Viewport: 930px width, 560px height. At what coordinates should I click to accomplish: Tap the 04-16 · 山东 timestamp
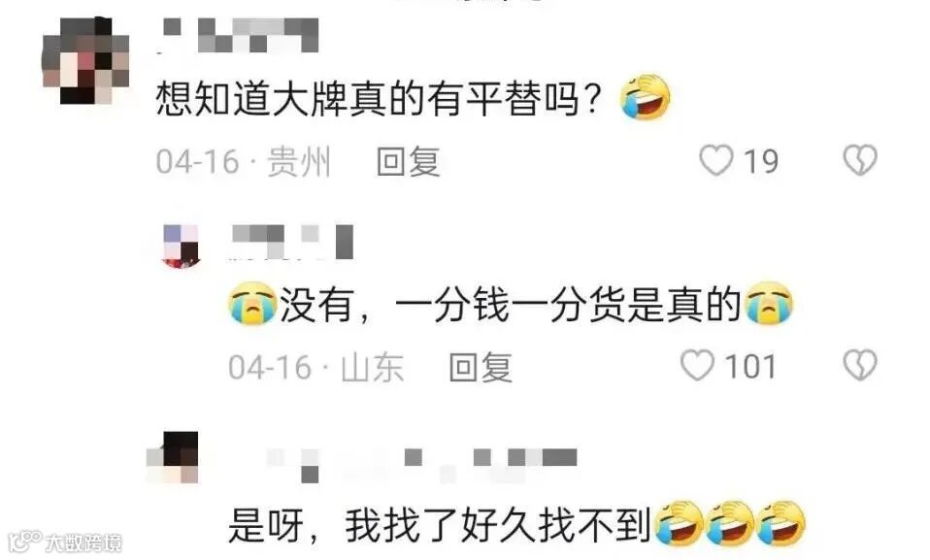tap(316, 367)
